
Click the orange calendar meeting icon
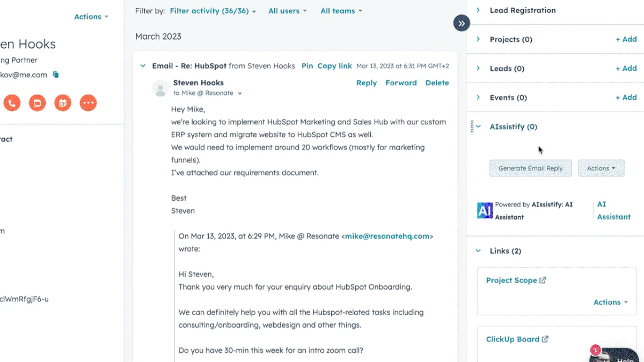[63, 102]
